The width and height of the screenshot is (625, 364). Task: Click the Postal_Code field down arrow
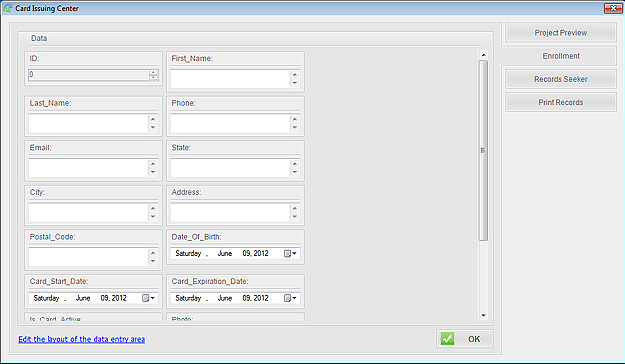(x=153, y=262)
